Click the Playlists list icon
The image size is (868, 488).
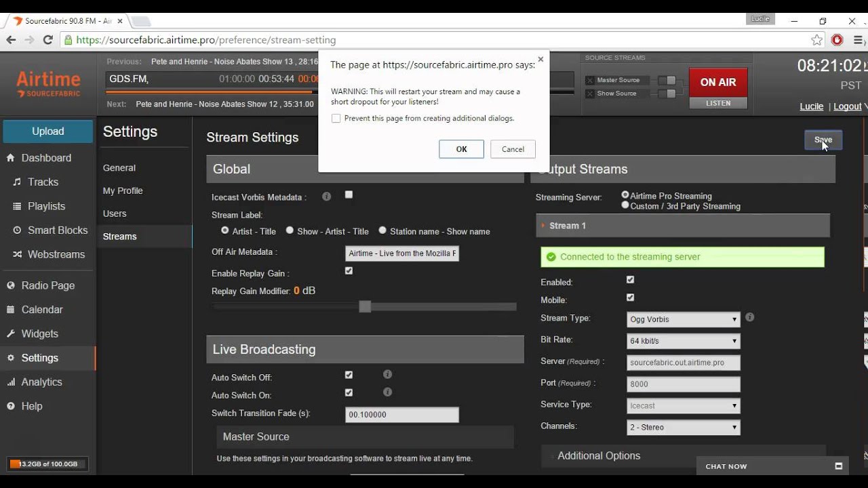(17, 206)
